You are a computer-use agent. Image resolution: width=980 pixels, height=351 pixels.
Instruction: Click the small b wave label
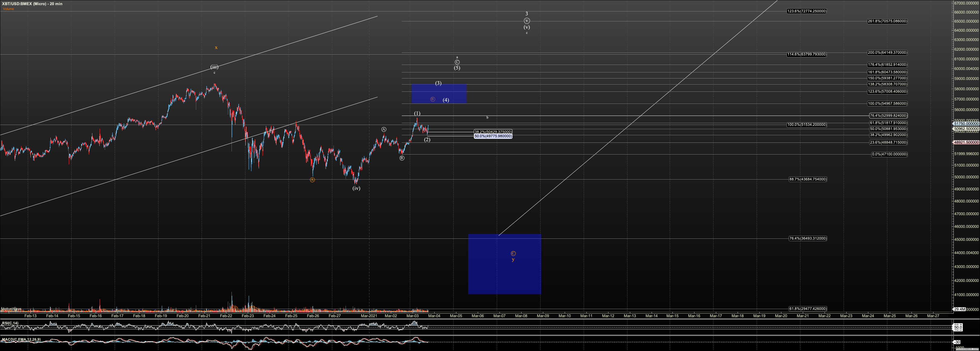click(487, 117)
